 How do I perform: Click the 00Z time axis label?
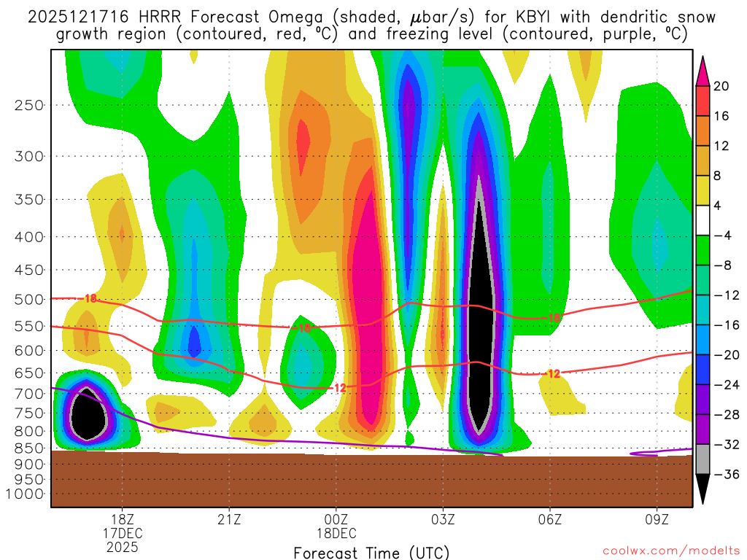coord(336,519)
